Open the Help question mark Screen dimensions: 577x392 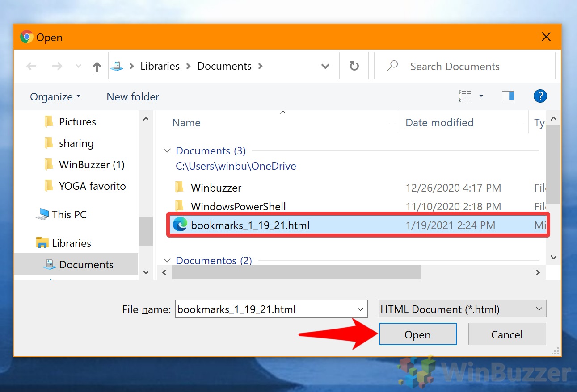[540, 96]
